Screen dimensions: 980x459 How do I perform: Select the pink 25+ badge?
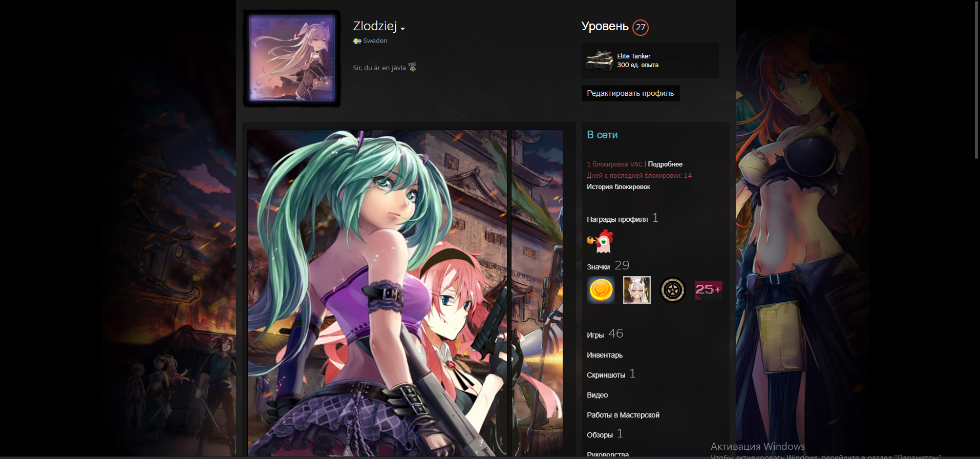[x=708, y=290]
